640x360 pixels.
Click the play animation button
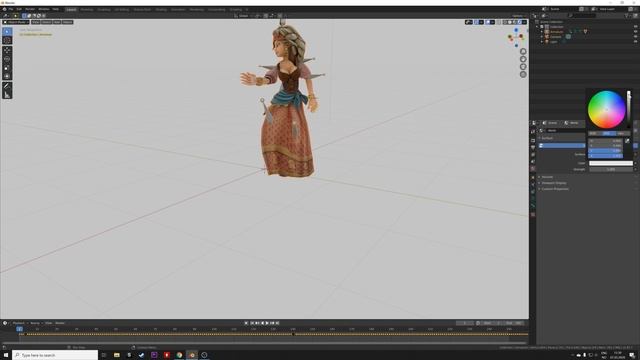tap(267, 323)
